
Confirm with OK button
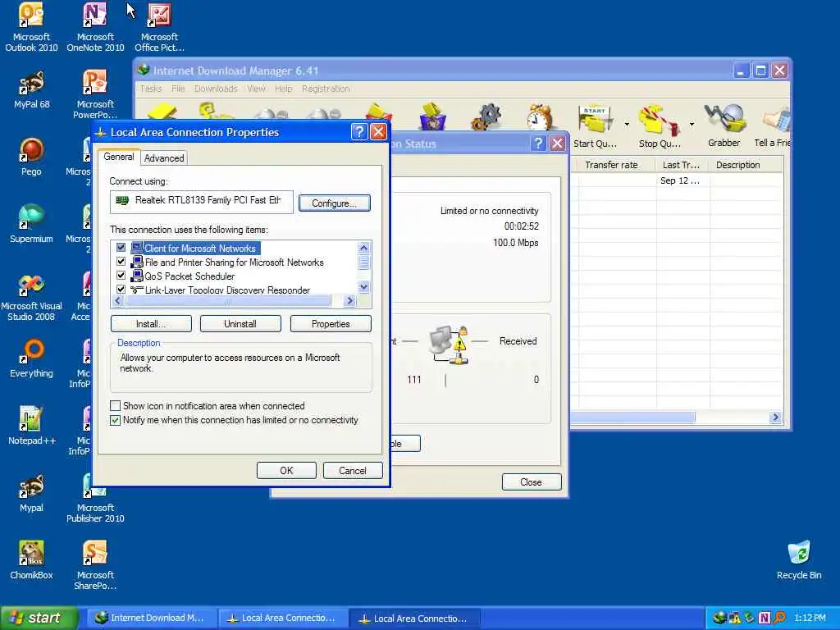pos(286,470)
